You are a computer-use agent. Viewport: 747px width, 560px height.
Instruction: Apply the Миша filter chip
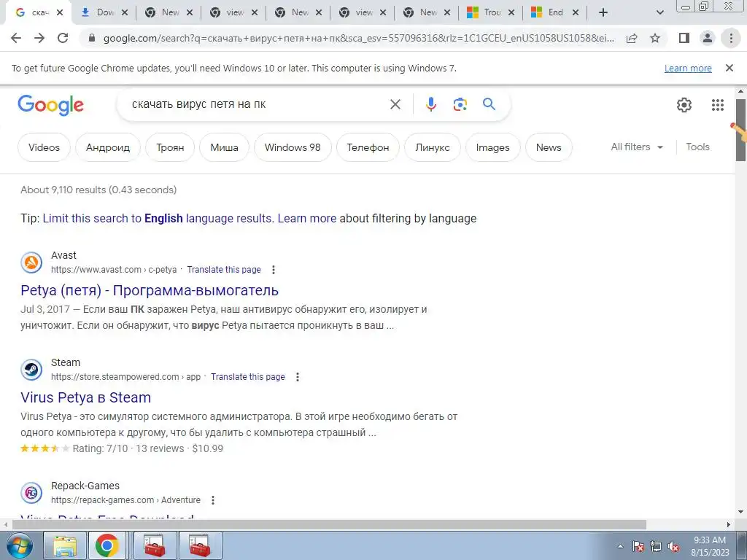point(224,147)
